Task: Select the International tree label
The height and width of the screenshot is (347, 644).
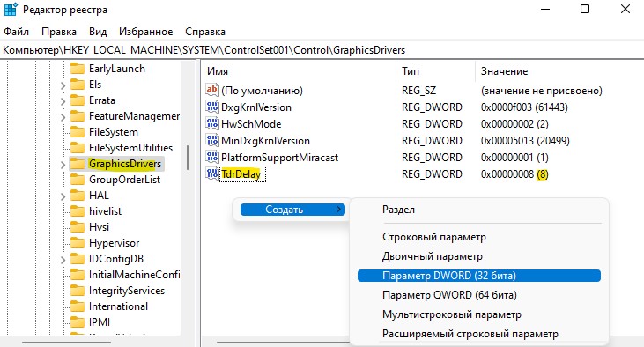Action: [x=118, y=306]
